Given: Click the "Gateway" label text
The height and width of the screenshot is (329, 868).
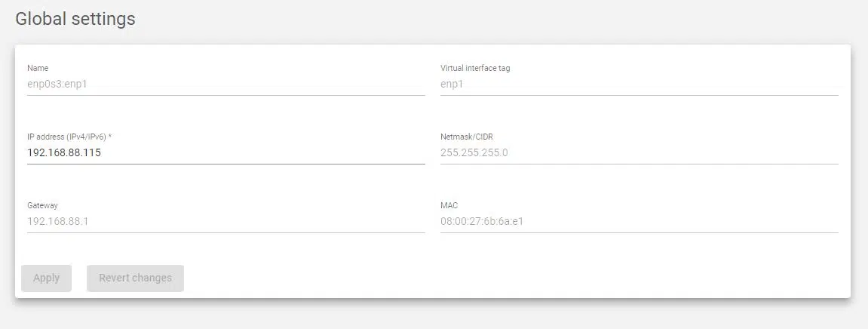Looking at the screenshot, I should pos(42,205).
